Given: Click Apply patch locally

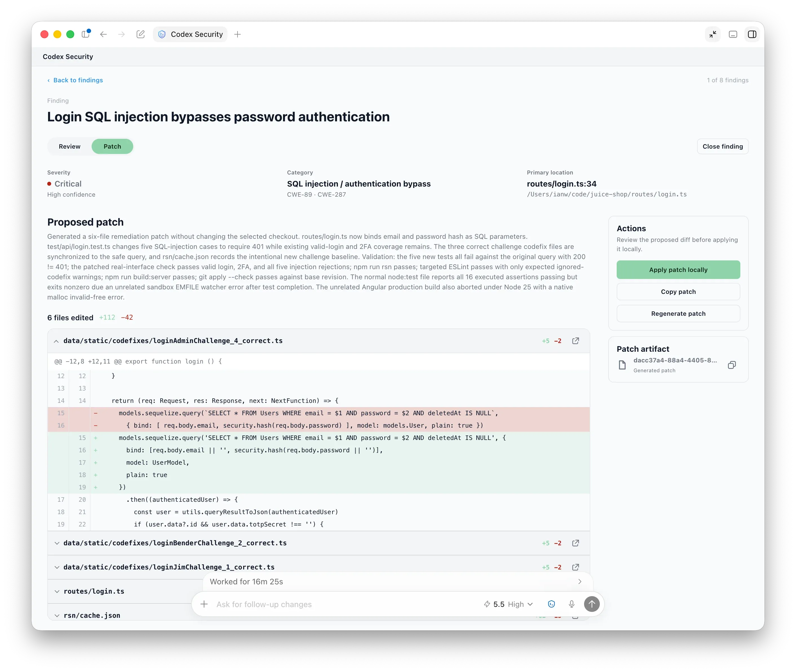Looking at the screenshot, I should tap(678, 270).
